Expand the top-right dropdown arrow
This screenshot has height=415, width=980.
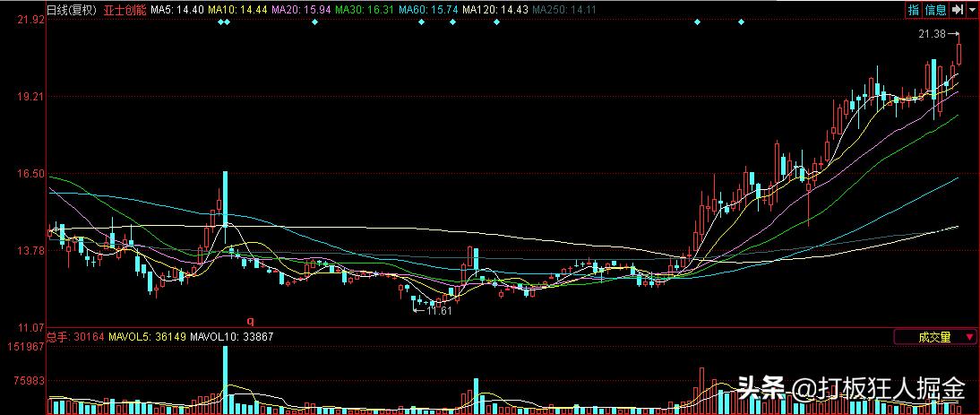pos(971,9)
